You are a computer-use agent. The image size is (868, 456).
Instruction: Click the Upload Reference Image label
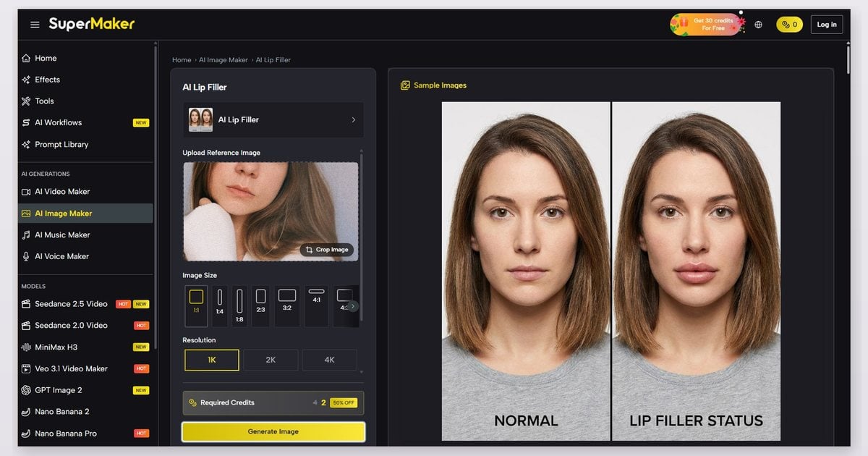click(221, 153)
